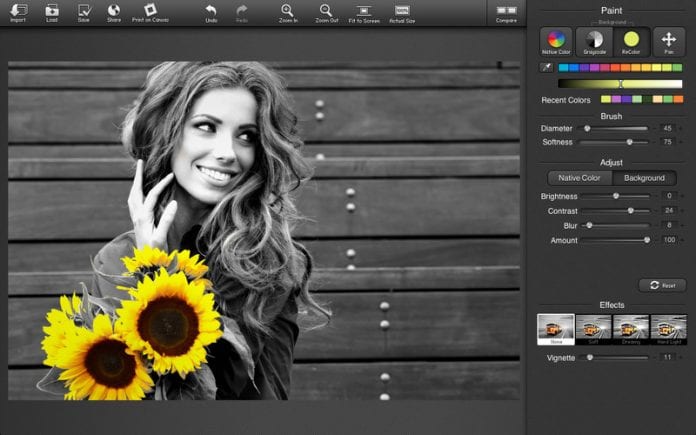Select the Native Color paint mode
Screen dimensions: 696x435
(557, 41)
